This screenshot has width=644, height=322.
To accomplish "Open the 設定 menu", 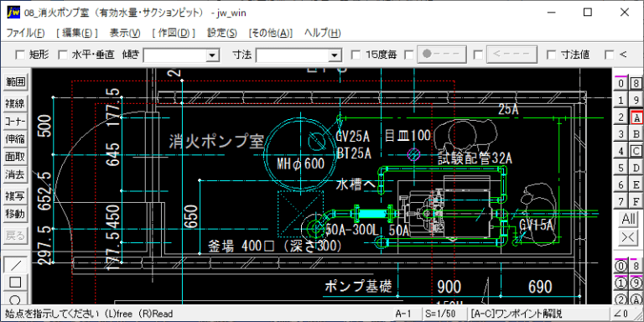I will point(221,34).
